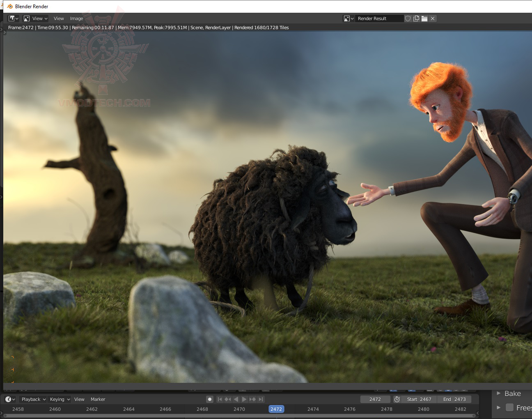Expand the panel below Bake

pos(498,407)
